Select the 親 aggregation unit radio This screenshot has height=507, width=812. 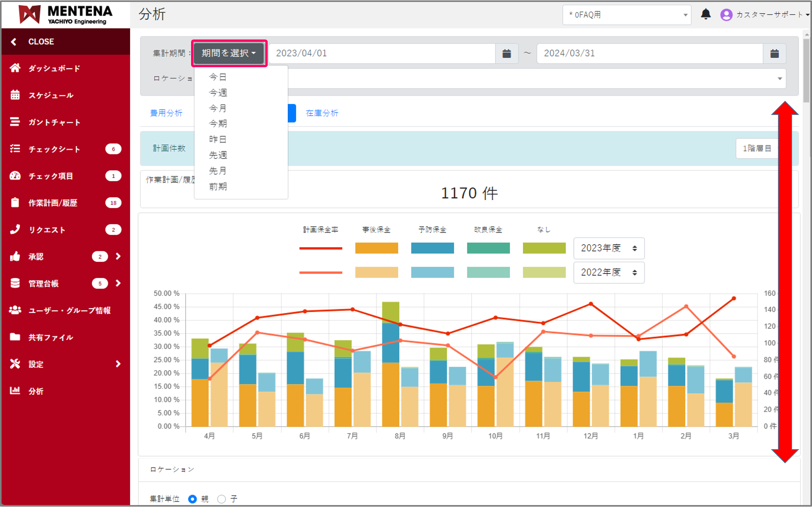(192, 499)
